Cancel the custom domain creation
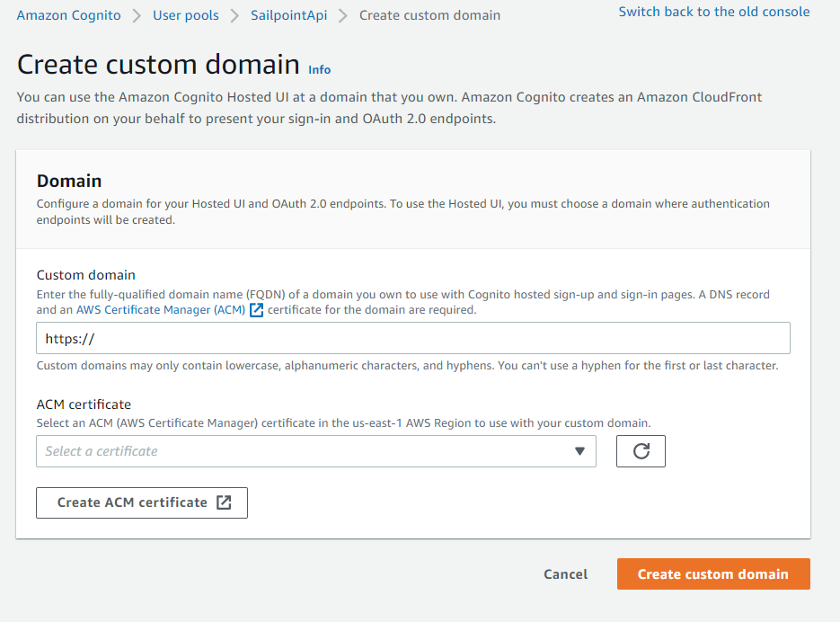The image size is (840, 622). (566, 574)
